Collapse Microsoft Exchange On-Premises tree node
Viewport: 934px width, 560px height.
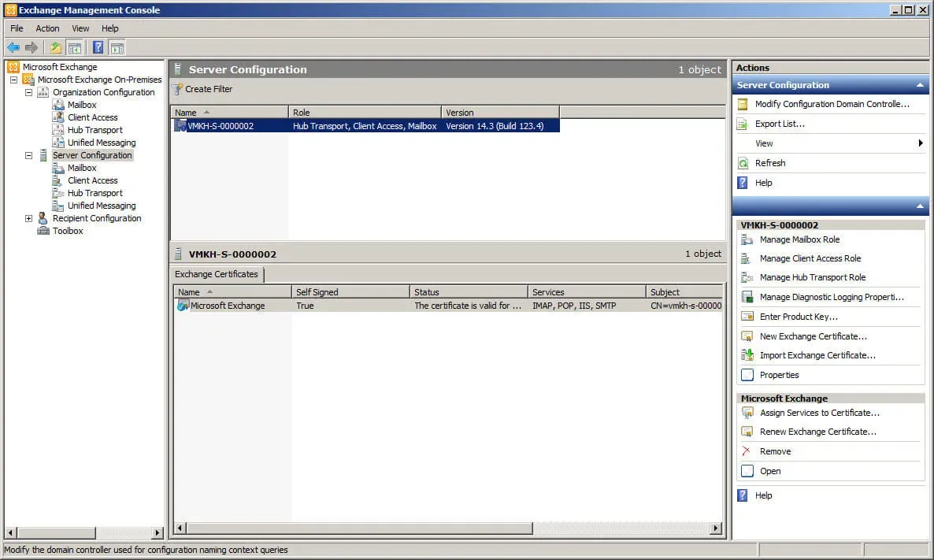(13, 80)
